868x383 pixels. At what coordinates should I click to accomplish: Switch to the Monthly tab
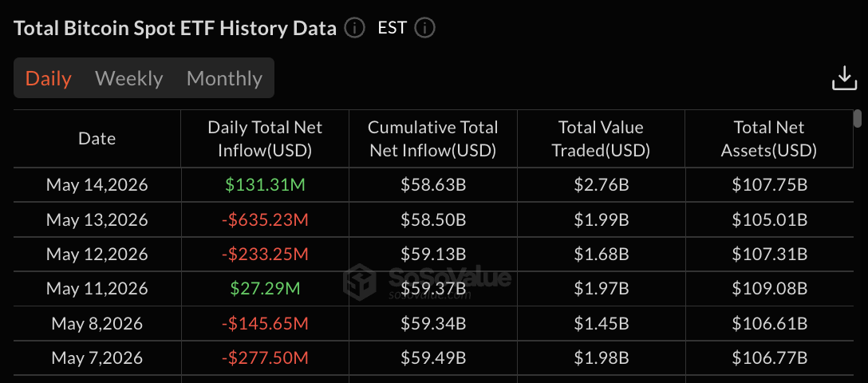[224, 78]
